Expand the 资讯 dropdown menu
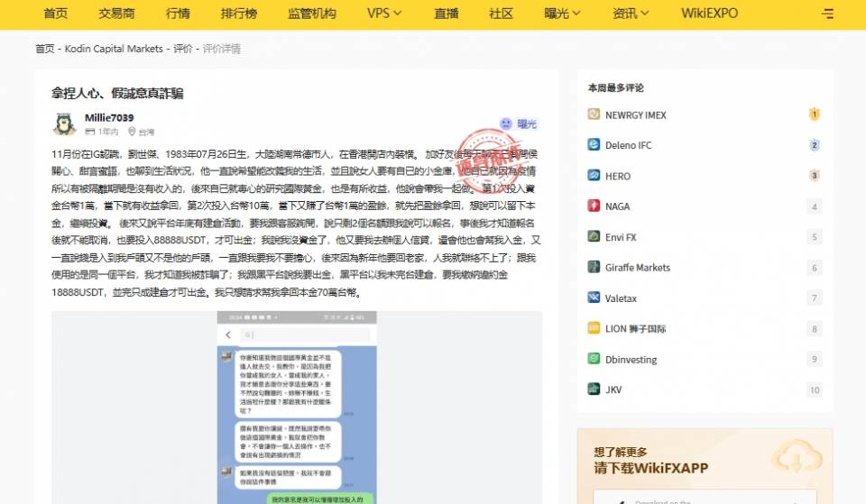Screen dimensions: 866x504 click(631, 14)
